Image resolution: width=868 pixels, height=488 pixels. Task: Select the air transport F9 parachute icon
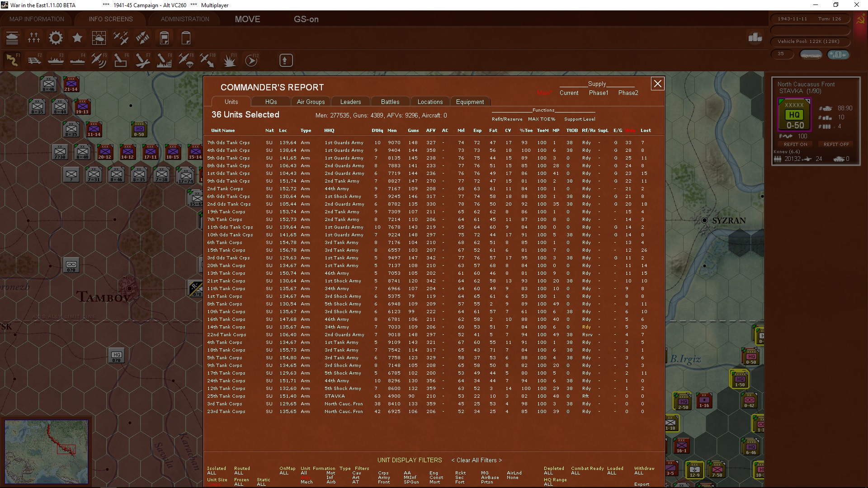click(186, 60)
